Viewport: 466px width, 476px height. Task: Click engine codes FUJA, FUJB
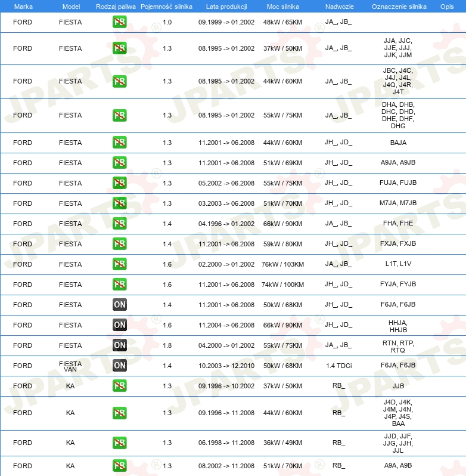pos(398,183)
